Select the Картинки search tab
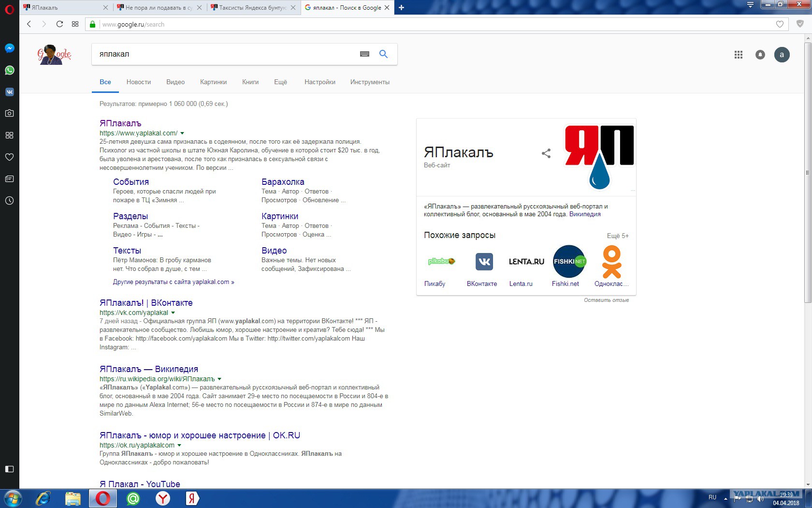The height and width of the screenshot is (508, 812). (213, 82)
